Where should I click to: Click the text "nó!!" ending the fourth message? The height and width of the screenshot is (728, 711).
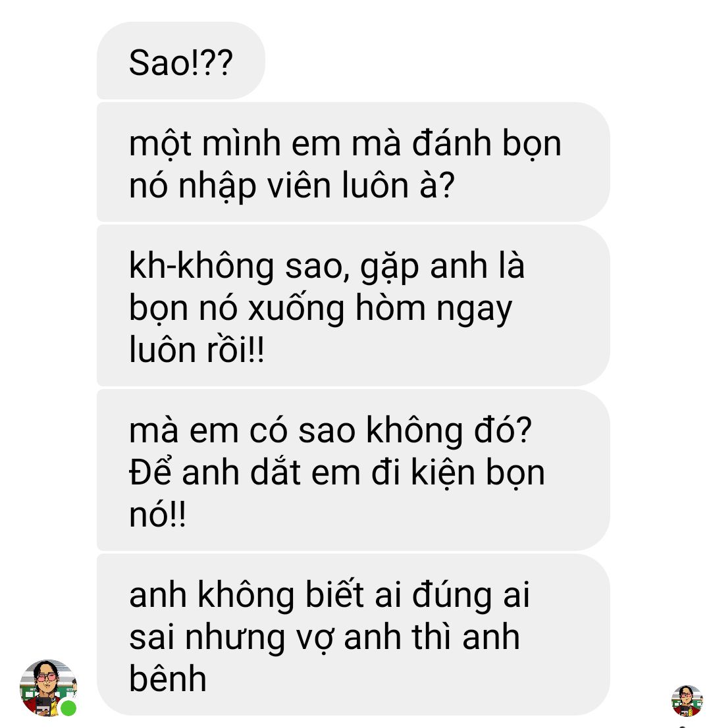coord(157,514)
